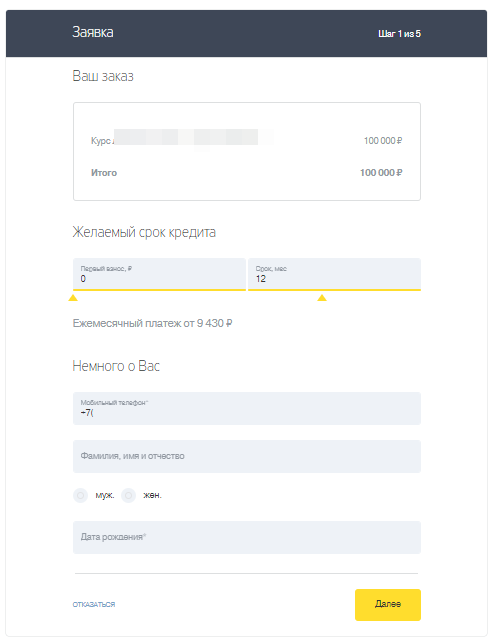Viewport: 493px width, 642px height.
Task: Click the Ваш заказ heading
Action: click(103, 76)
